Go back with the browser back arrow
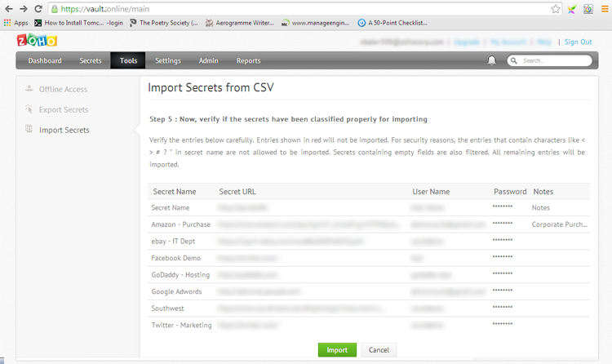The image size is (612, 364). 9,9
